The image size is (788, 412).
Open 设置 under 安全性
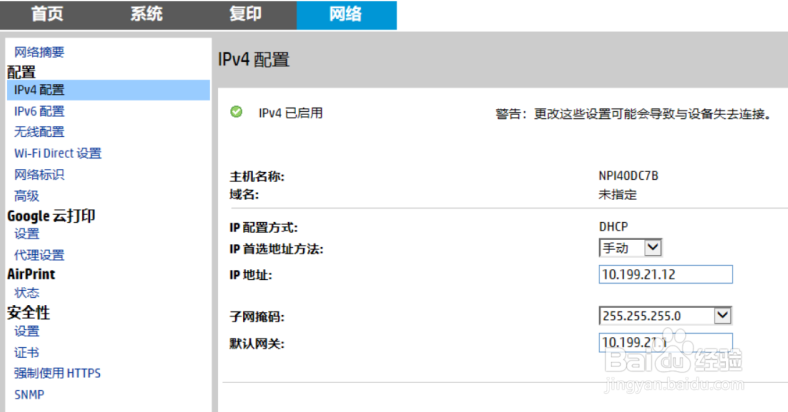point(27,331)
